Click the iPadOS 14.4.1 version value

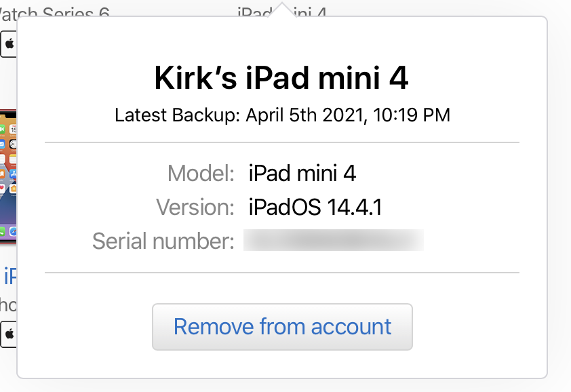pos(315,208)
